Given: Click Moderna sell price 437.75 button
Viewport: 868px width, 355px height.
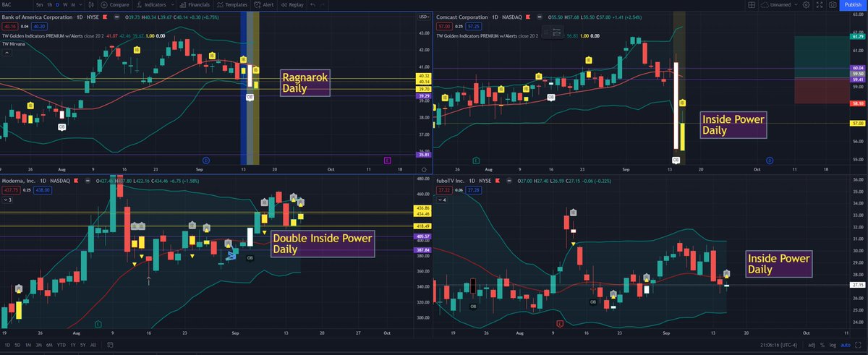Looking at the screenshot, I should point(11,190).
